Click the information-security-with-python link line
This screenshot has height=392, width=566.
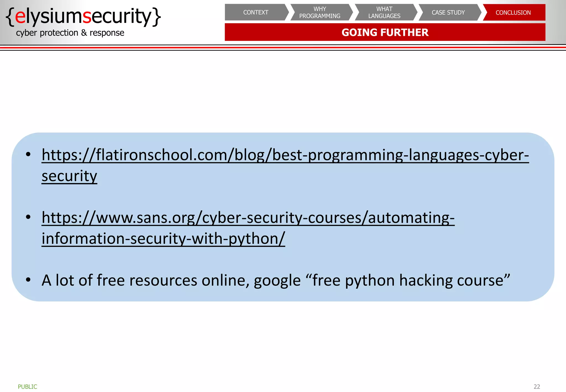click(163, 239)
